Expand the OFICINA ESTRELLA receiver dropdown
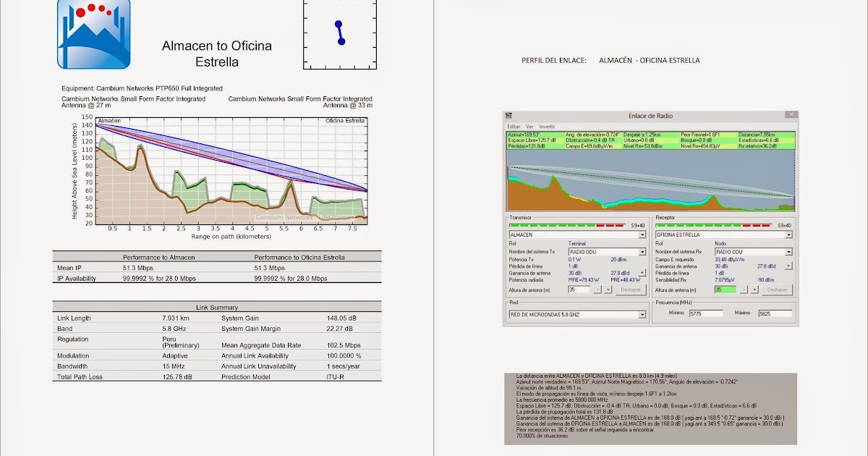Viewport: 868px width, 456px height. 787,235
